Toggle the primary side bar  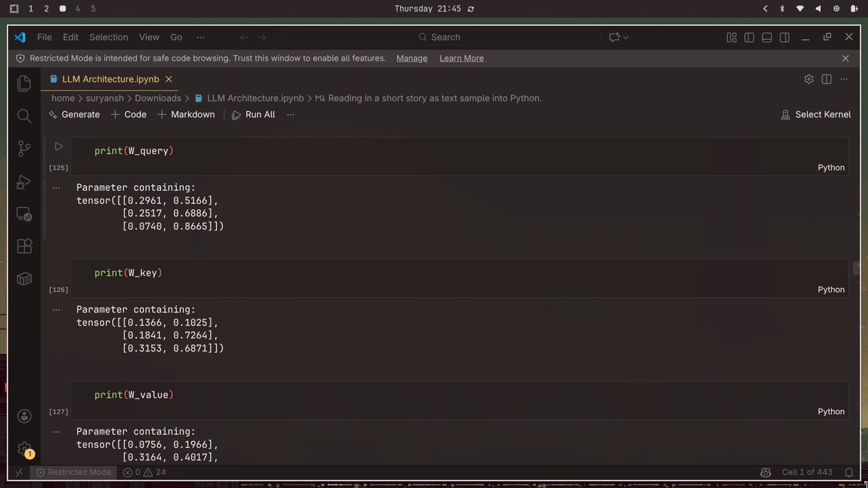pos(749,38)
